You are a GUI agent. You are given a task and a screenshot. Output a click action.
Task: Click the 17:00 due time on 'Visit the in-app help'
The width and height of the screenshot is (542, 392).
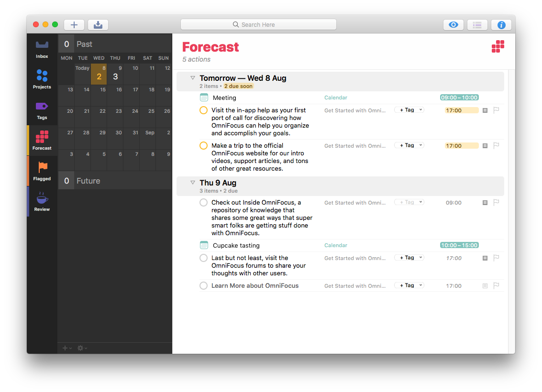point(461,110)
